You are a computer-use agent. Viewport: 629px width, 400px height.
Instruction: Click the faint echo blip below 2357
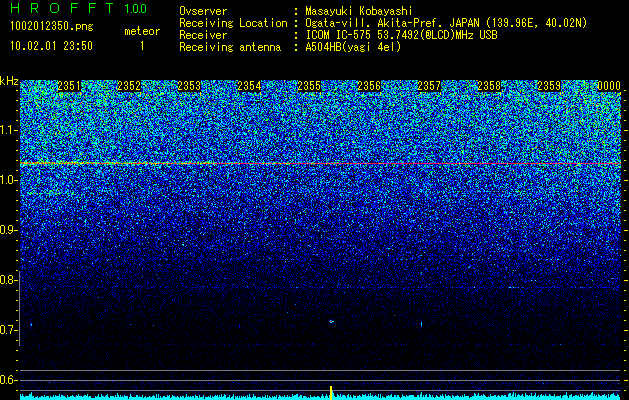421,324
